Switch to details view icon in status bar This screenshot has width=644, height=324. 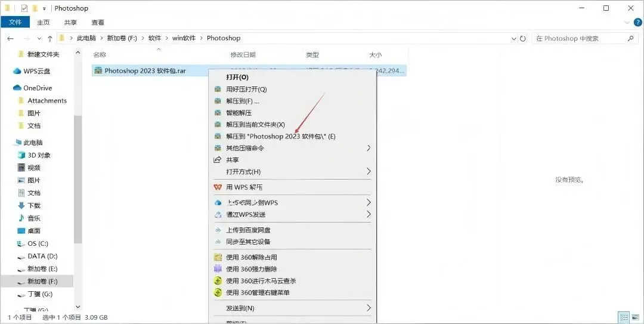point(624,317)
